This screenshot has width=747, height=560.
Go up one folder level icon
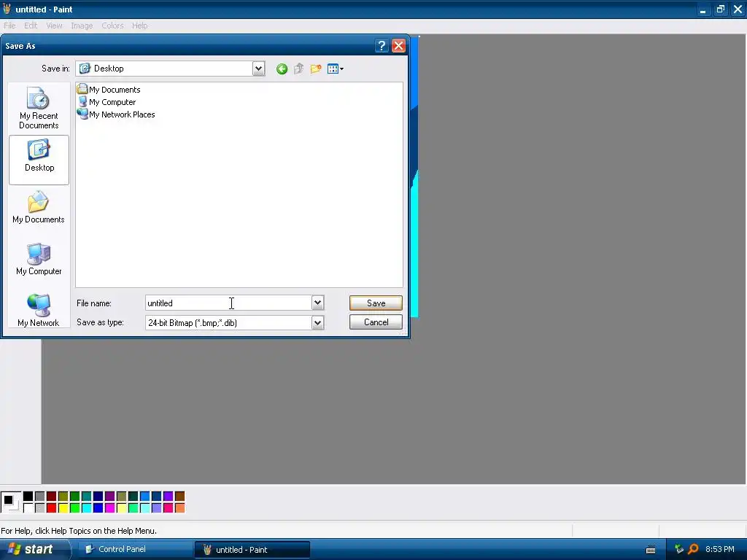[298, 69]
